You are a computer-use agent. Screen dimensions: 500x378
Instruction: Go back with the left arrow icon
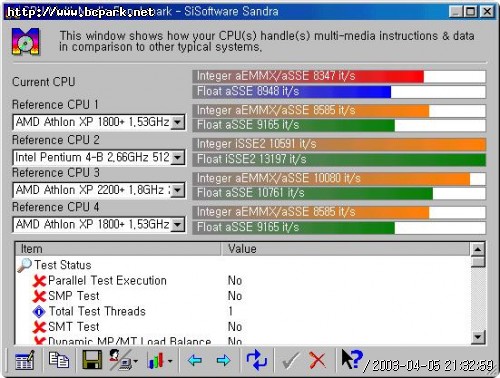(195, 360)
